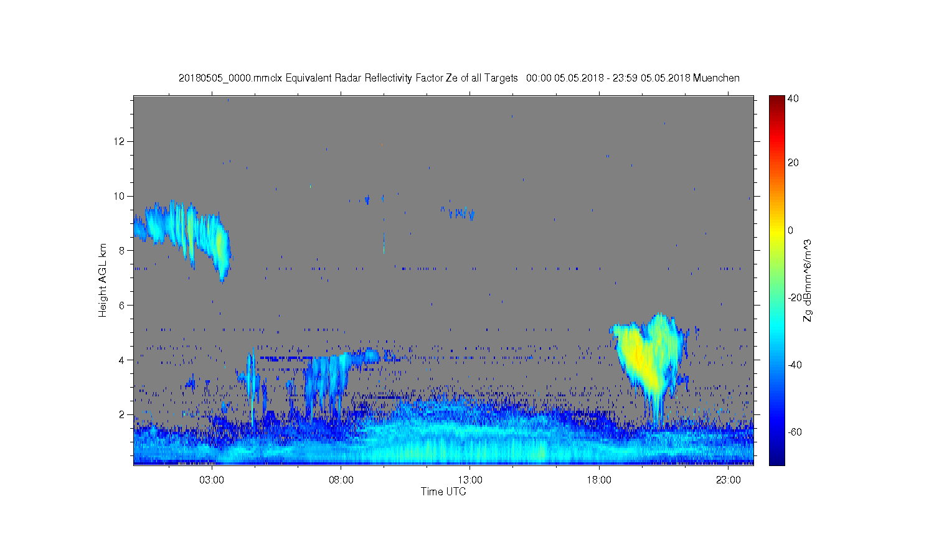
Task: Click the height tick label '10'
Action: click(x=120, y=196)
